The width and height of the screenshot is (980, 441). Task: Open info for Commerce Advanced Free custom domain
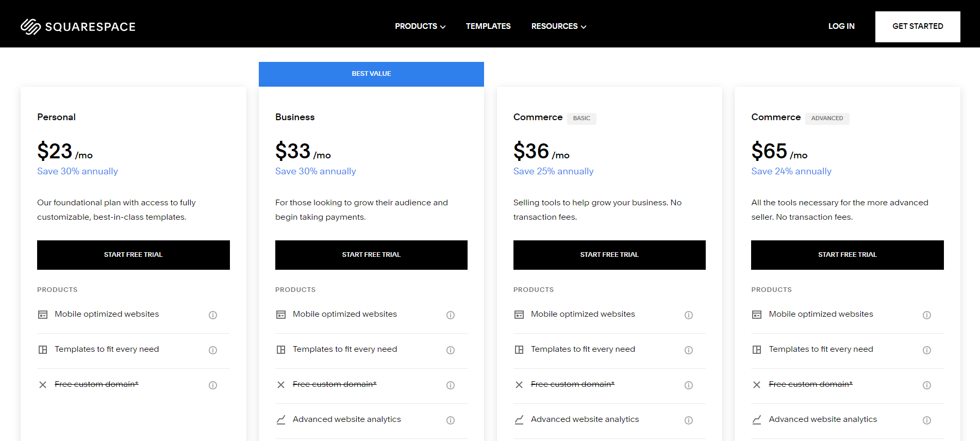point(927,385)
